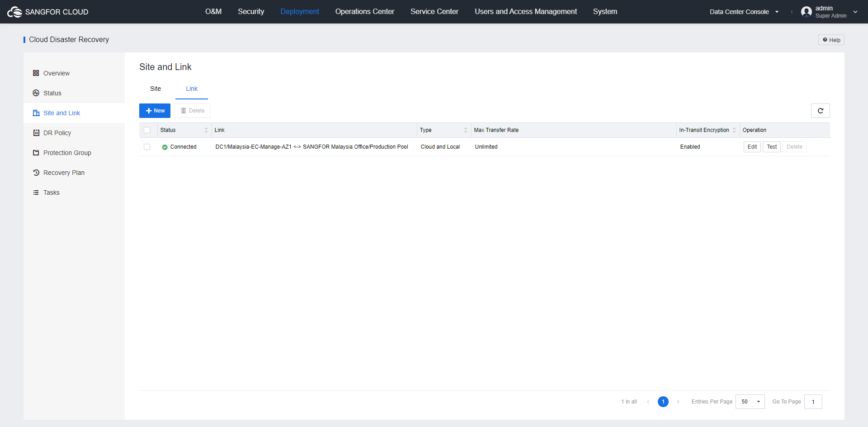
Task: Click the Site and Link building icon
Action: 36,113
